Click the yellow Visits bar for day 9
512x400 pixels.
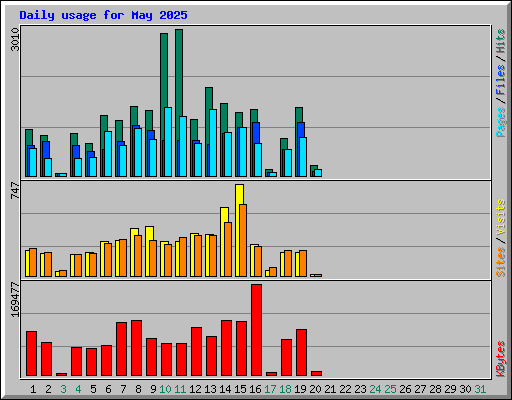(149, 233)
